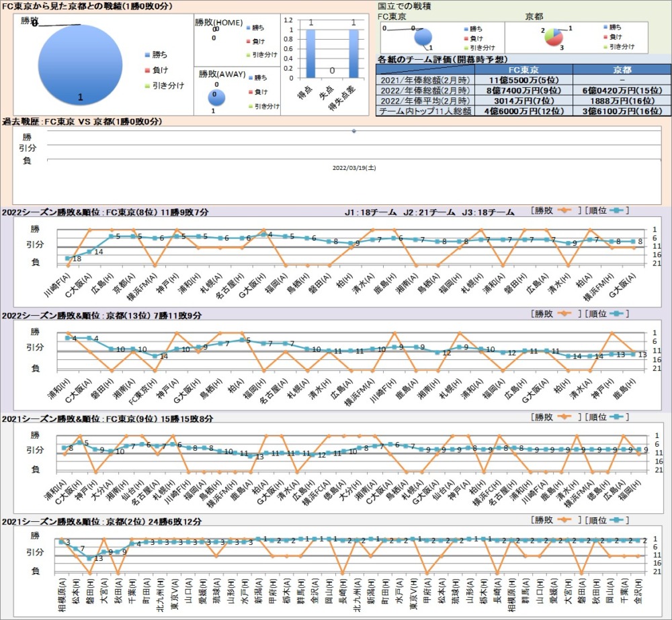
Task: Select the 各紙のチーム評価(開幕時予想) table heading
Action: point(442,60)
